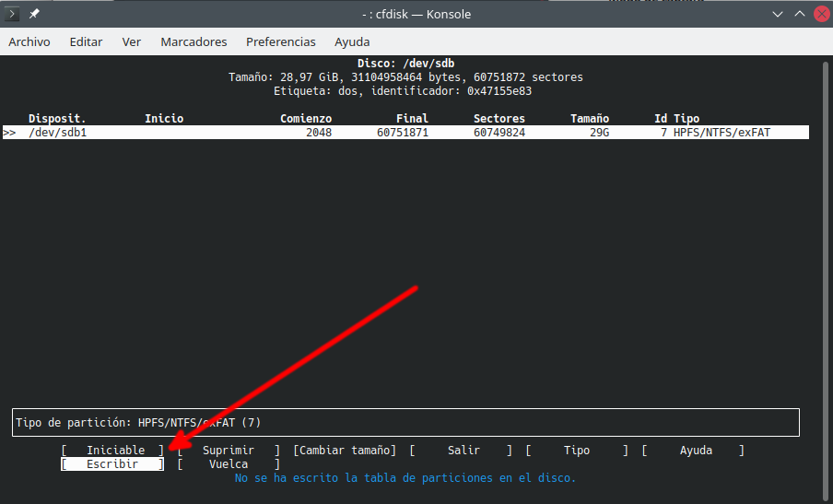
Task: Select the Cambiar tamaño option
Action: [x=345, y=451]
